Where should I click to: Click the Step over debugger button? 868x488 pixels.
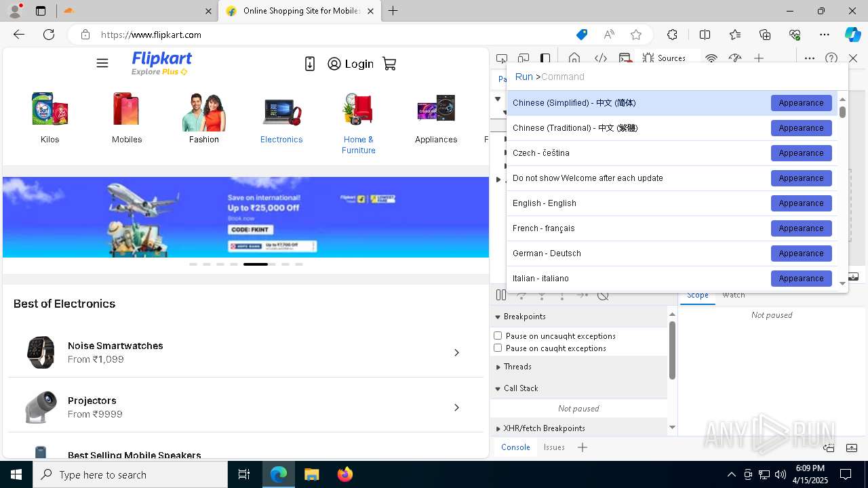(521, 295)
